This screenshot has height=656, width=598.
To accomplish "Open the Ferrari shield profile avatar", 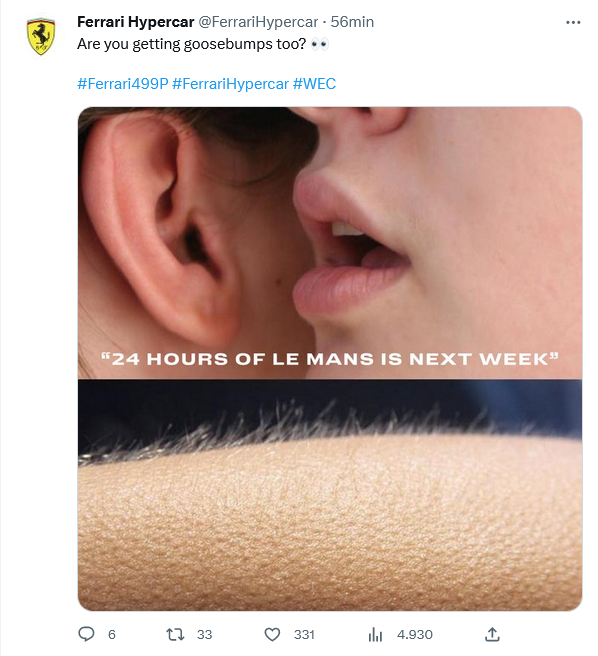I will (41, 36).
